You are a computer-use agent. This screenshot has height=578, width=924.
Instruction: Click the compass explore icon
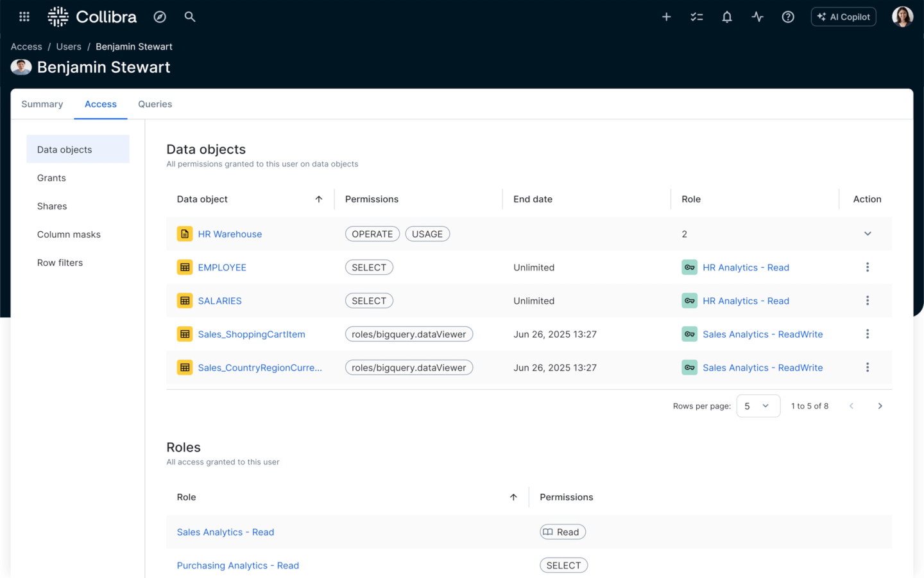tap(160, 17)
